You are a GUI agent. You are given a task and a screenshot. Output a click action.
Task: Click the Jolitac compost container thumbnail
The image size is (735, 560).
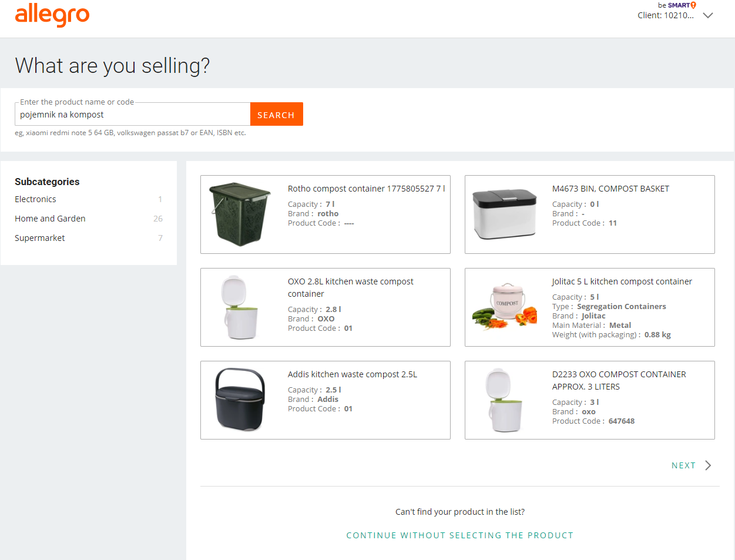tap(504, 306)
